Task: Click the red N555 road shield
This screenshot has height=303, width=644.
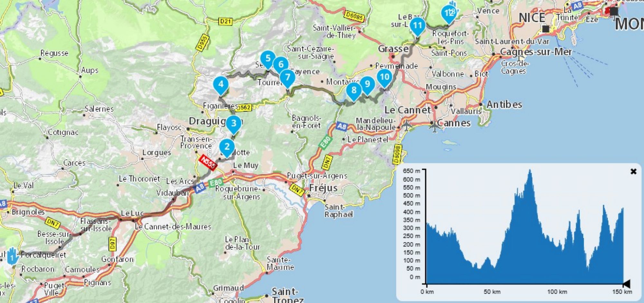Action: (x=208, y=162)
